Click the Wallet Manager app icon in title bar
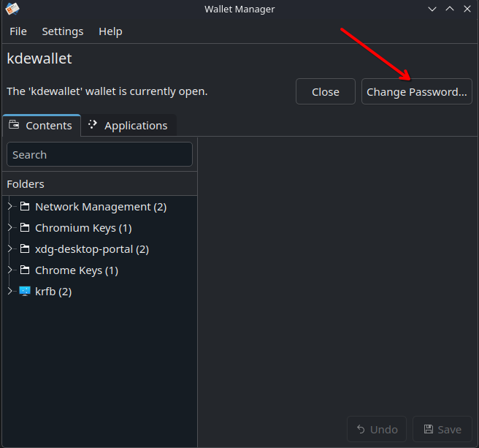The image size is (479, 448). pyautogui.click(x=12, y=9)
